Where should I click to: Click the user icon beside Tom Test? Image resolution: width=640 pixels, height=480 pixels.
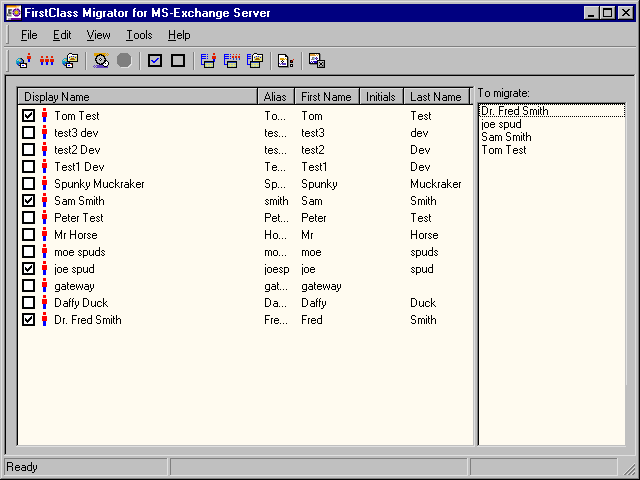click(x=44, y=116)
